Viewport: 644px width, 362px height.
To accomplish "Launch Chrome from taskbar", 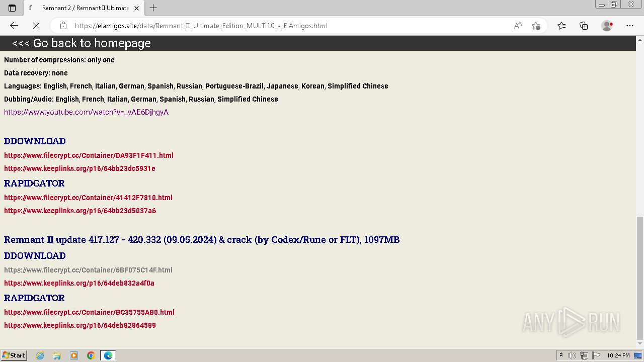I will tap(91, 355).
